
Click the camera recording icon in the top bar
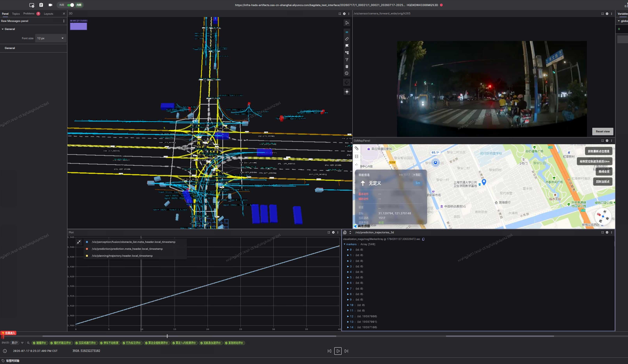[50, 5]
